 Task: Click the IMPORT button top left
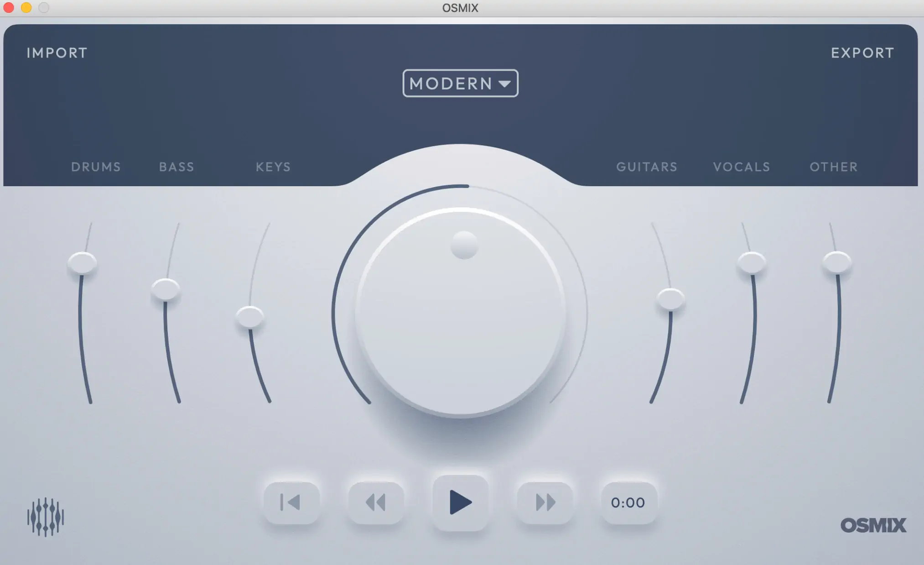57,52
